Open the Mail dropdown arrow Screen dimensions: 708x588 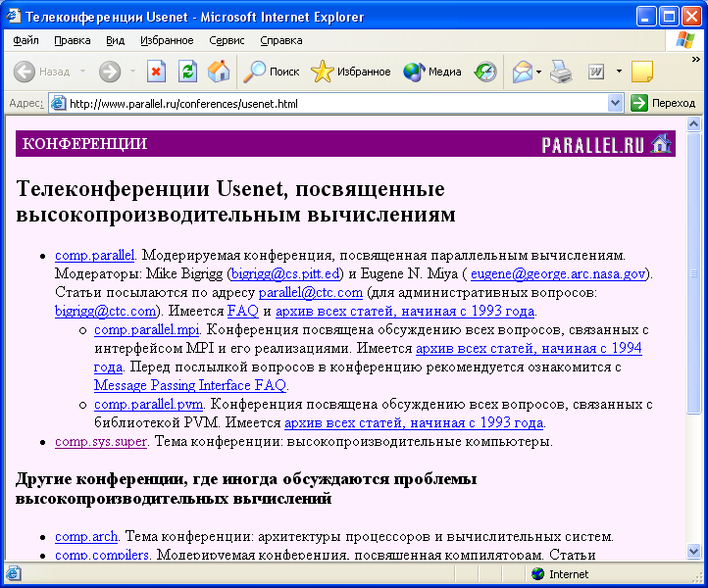pos(539,72)
